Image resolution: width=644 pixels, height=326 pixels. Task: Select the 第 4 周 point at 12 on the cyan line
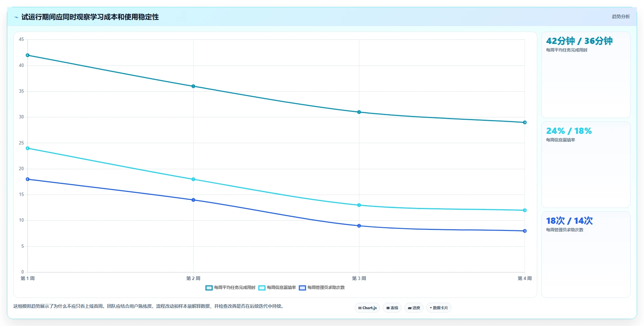(525, 210)
